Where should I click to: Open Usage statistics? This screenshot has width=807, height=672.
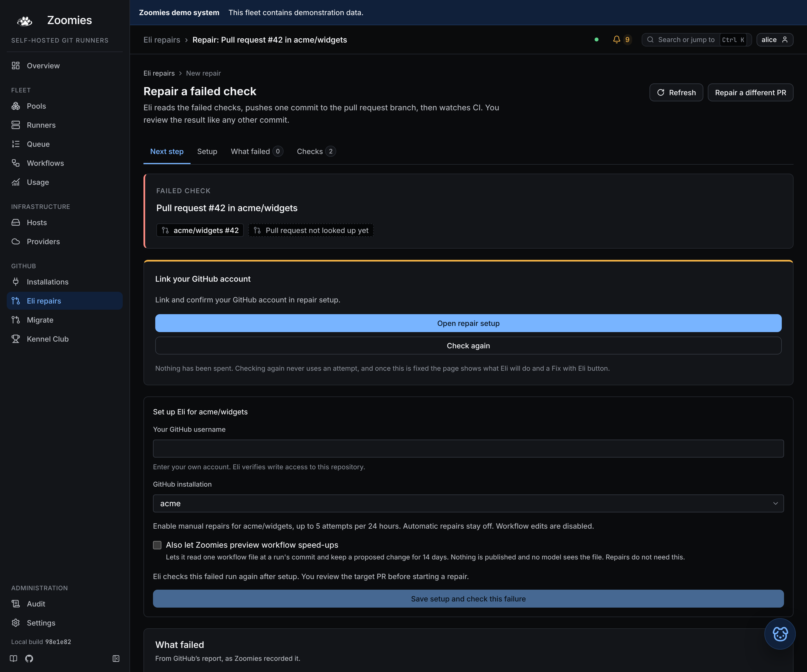[64, 182]
